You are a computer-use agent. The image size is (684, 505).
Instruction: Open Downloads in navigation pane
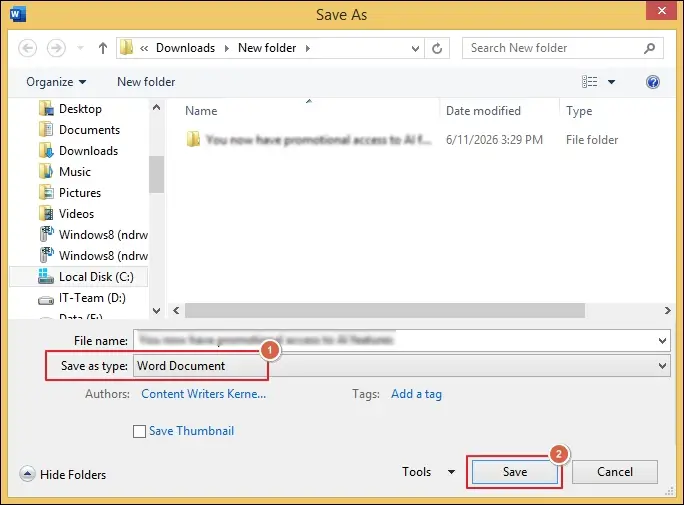tap(89, 150)
